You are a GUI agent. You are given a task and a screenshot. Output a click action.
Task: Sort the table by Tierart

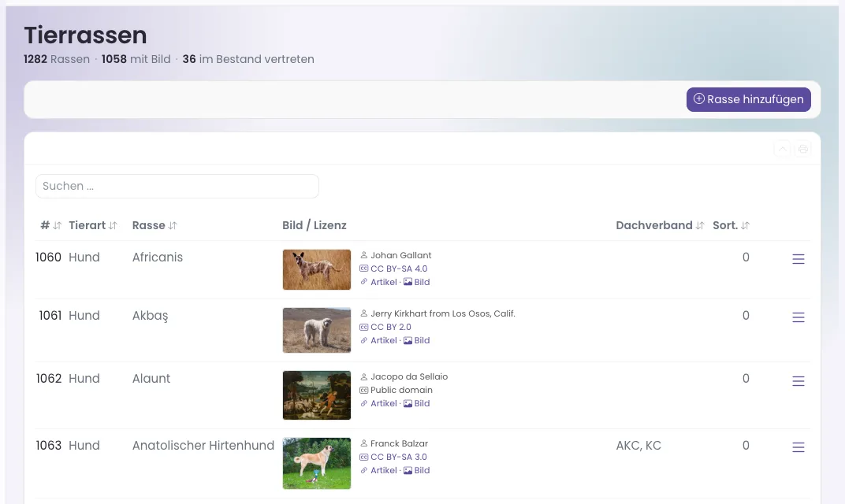point(93,225)
